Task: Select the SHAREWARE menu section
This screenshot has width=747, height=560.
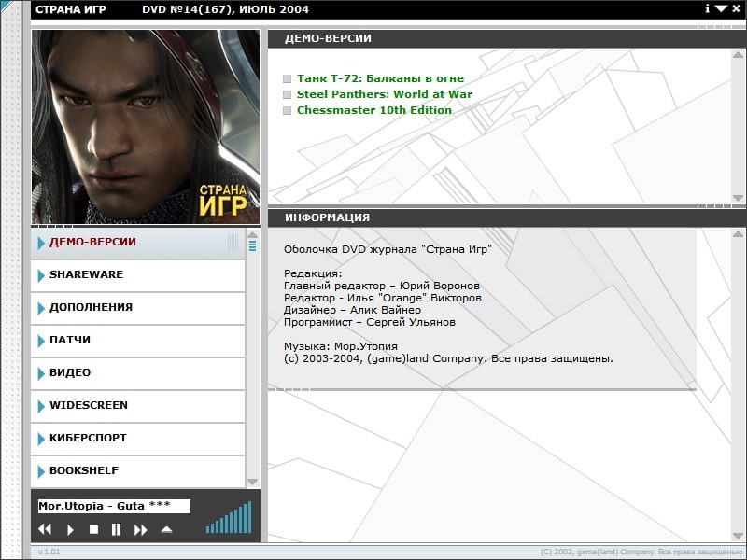Action: 137,275
